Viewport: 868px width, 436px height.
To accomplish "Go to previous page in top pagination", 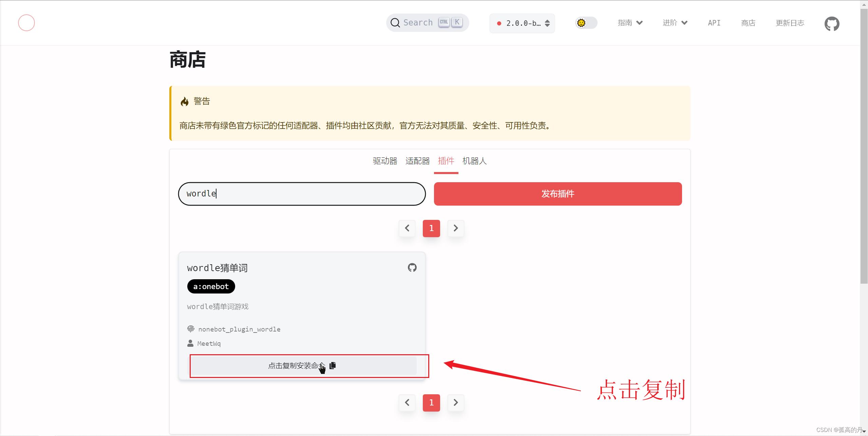I will pyautogui.click(x=407, y=228).
